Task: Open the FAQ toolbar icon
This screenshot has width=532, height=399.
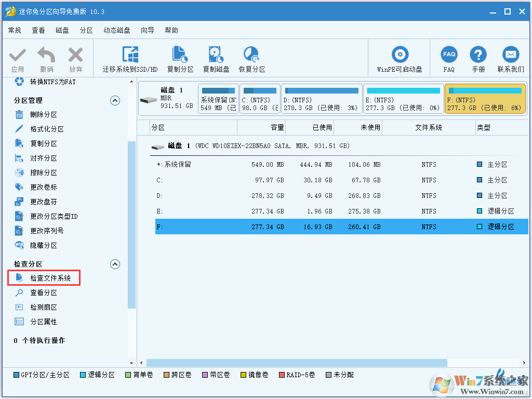Action: click(449, 55)
